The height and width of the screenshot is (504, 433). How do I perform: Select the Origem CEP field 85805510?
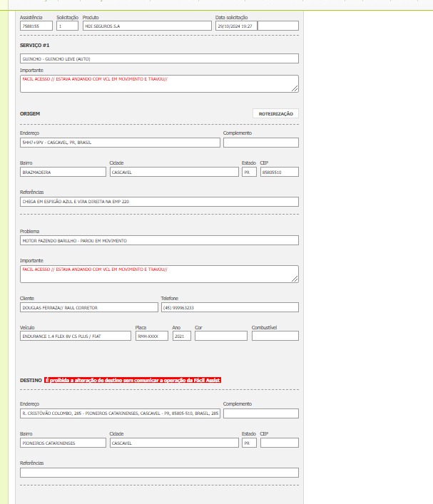(279, 172)
